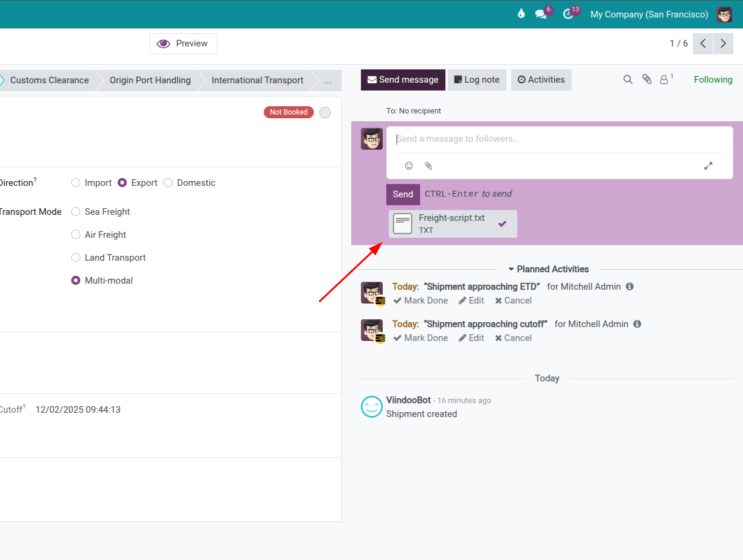The height and width of the screenshot is (560, 743).
Task: Mark Done the Shipment approaching ETD activity
Action: tap(421, 301)
